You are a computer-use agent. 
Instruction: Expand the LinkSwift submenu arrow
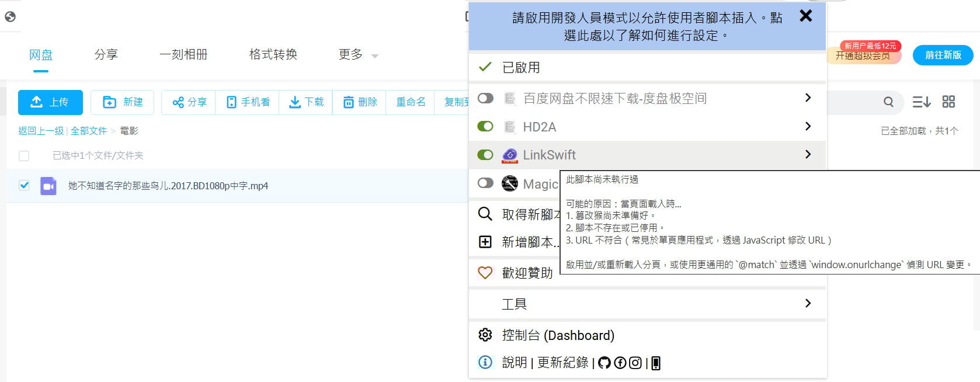tap(808, 154)
